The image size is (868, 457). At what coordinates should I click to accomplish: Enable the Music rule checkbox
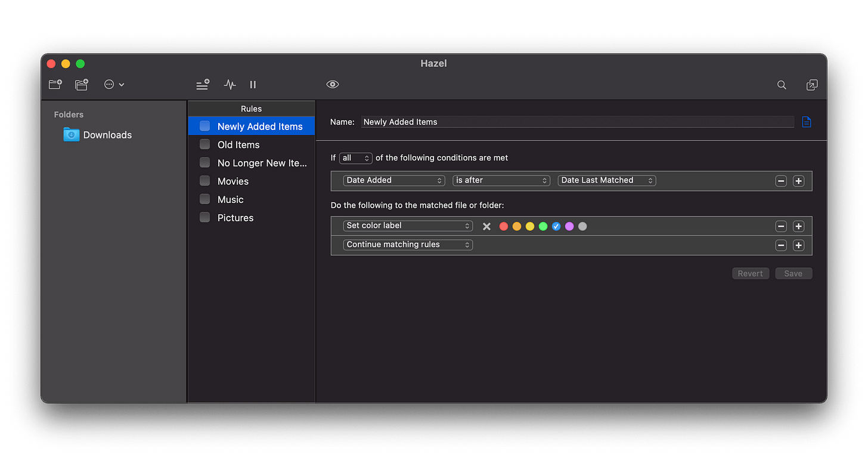[204, 199]
